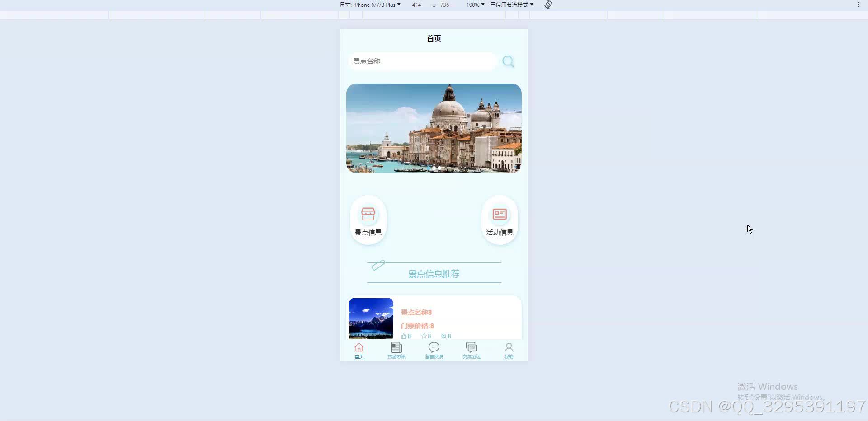Click the search magnifier icon
This screenshot has height=421, width=868.
coord(507,61)
